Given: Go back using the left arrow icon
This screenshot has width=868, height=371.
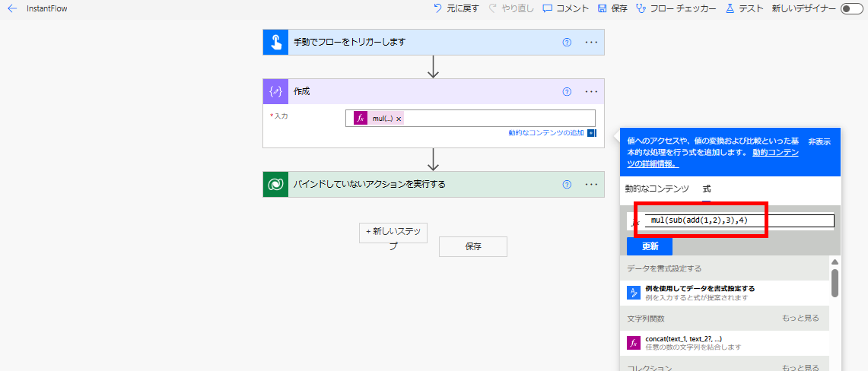Looking at the screenshot, I should (12, 9).
